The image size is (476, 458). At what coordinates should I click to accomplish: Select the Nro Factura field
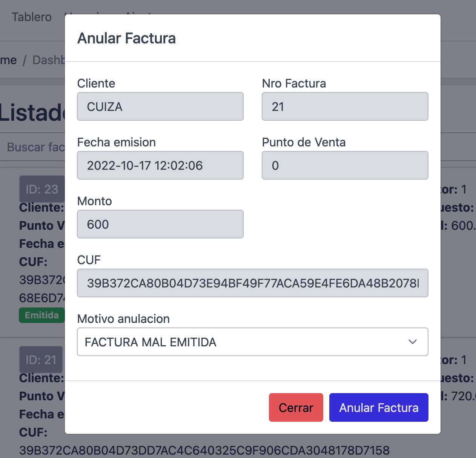click(x=345, y=107)
